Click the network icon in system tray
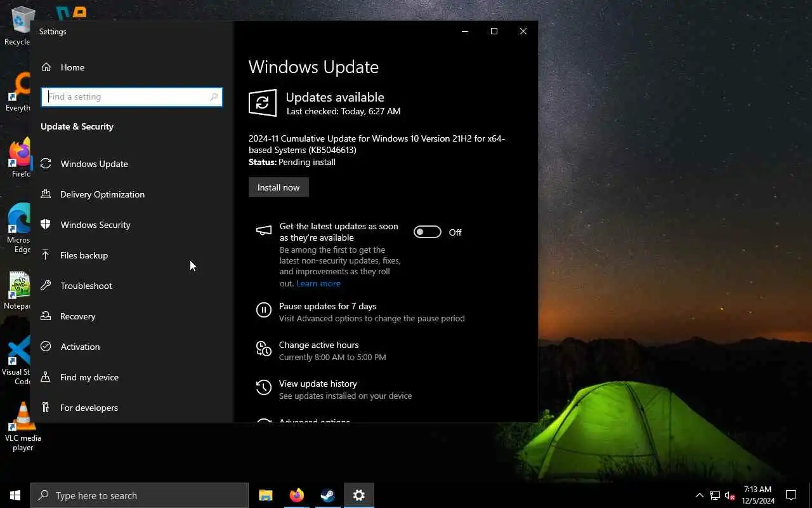 715,496
